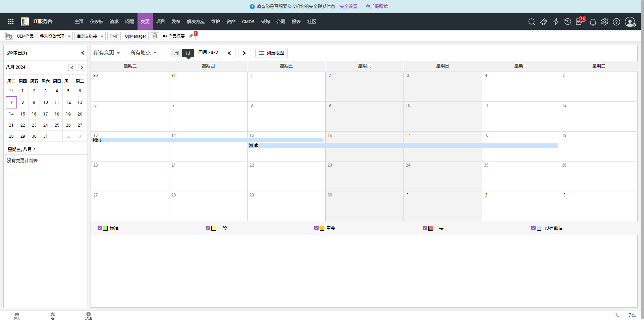Toggle the 一般 legend checkbox
Screen dimensions: 644x320
click(208, 228)
